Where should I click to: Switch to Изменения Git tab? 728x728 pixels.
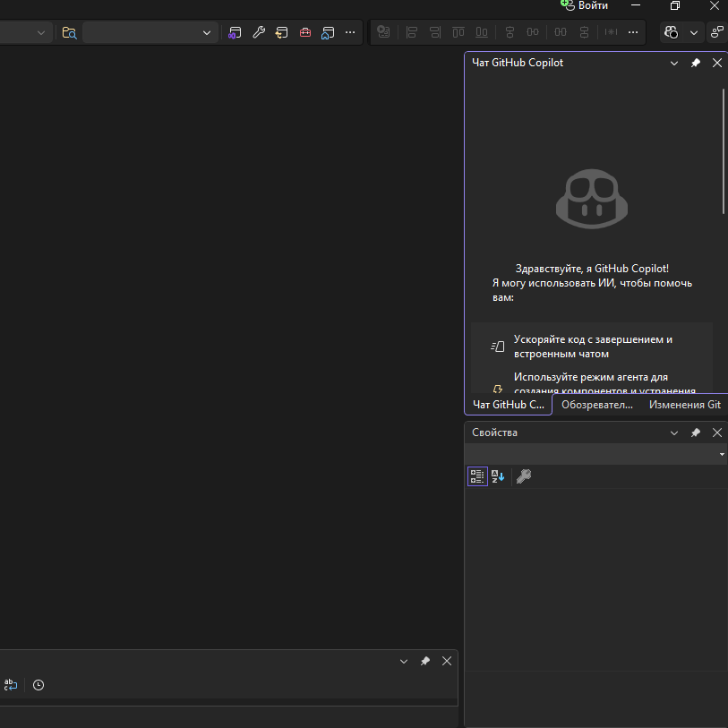pyautogui.click(x=685, y=405)
